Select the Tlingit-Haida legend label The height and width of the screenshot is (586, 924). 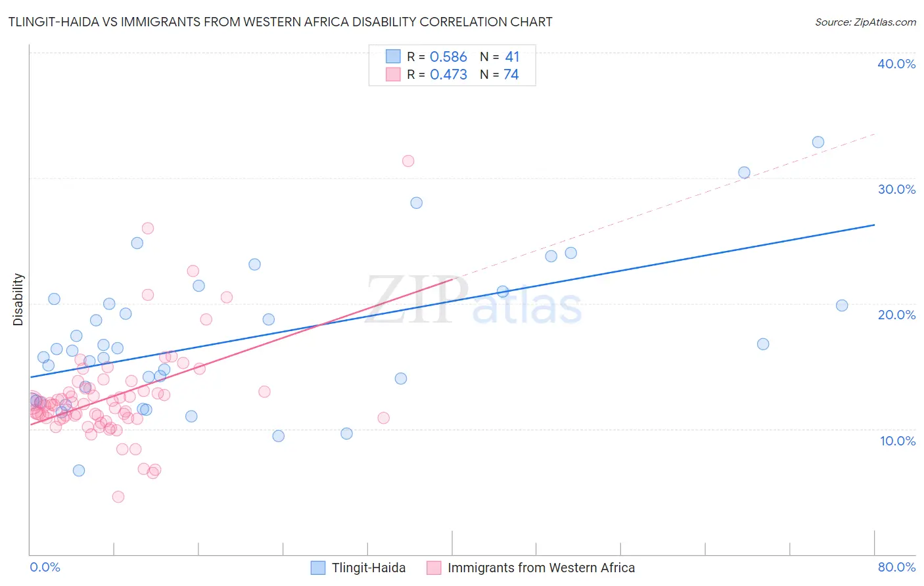[369, 568]
